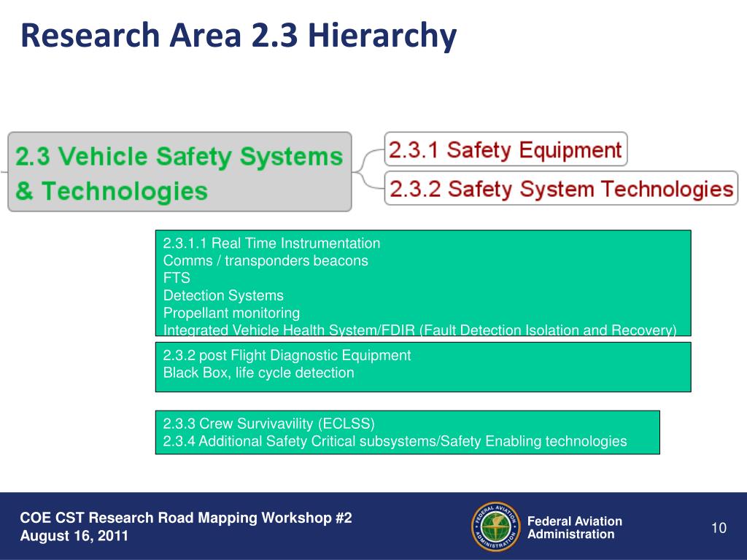Click the Federal Aviation Administration seal logo

click(x=495, y=526)
